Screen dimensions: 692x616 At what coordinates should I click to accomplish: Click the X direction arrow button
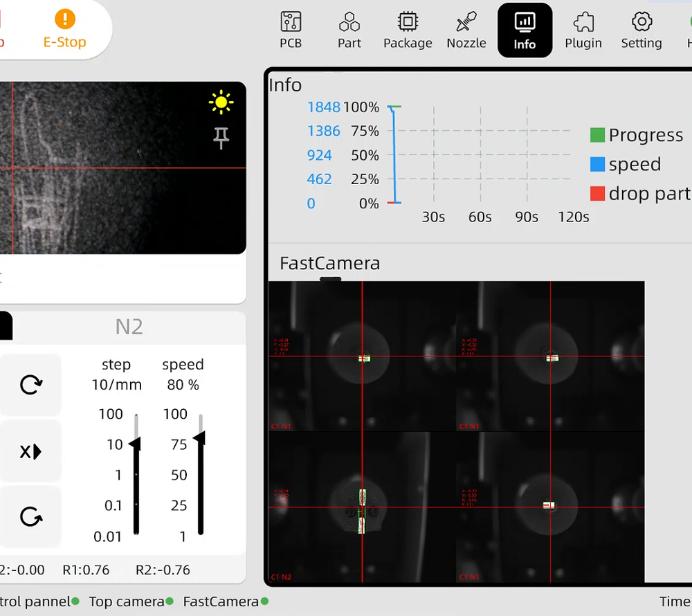[31, 451]
